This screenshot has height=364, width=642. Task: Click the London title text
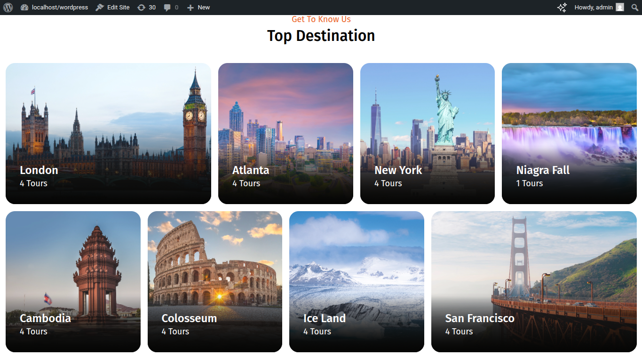[39, 170]
